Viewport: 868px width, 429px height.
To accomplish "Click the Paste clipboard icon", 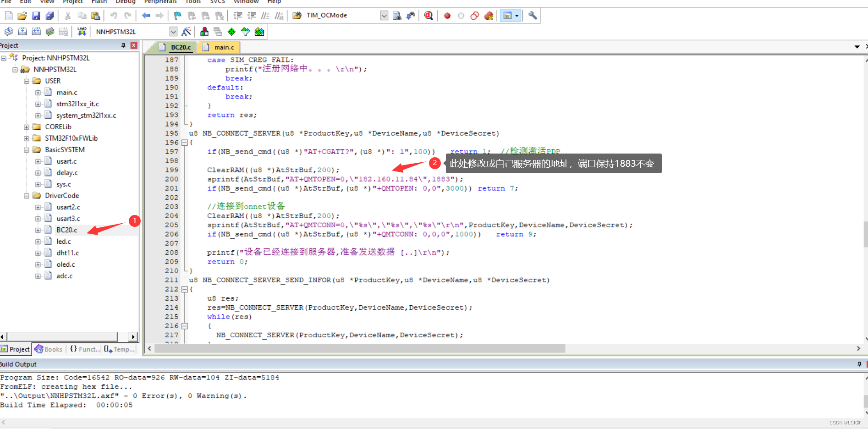I will point(95,16).
